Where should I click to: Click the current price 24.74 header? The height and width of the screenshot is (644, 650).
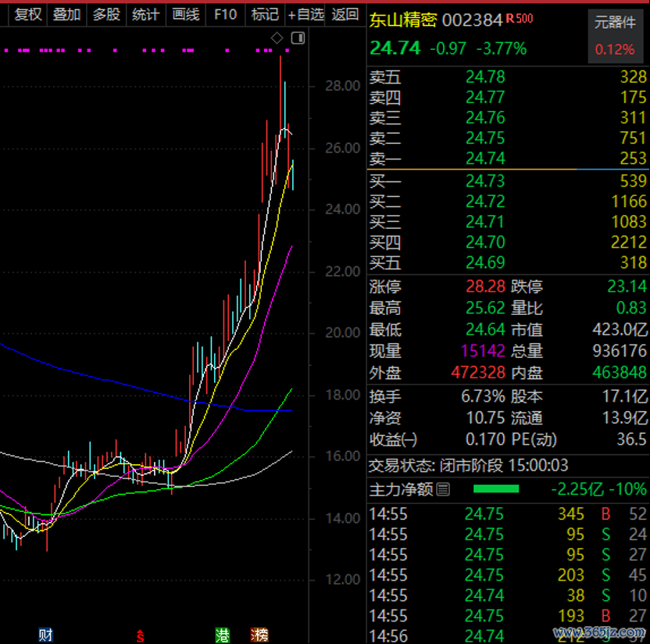coord(395,48)
